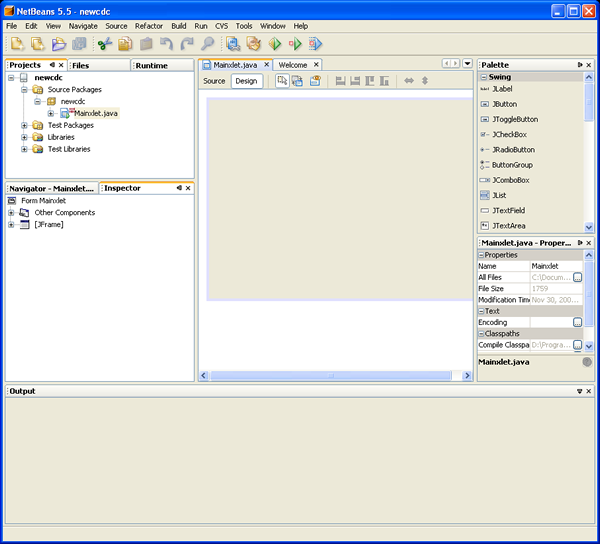The height and width of the screenshot is (544, 600).
Task: Pick JCheckBox from the Palette
Action: click(508, 134)
